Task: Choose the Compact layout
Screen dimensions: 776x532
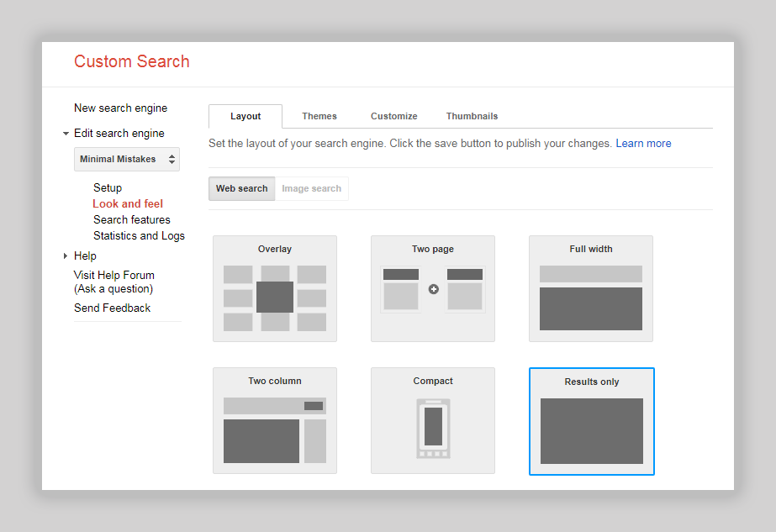Action: coord(432,420)
